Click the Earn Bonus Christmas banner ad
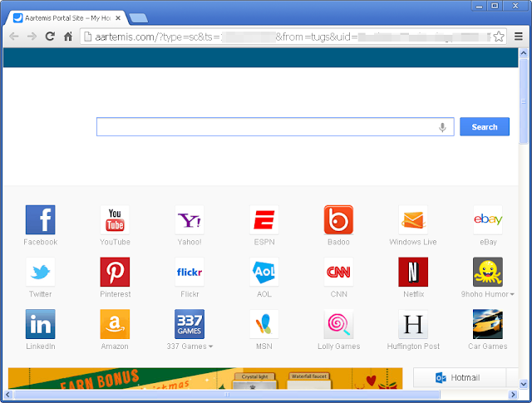The image size is (532, 403). (205, 378)
